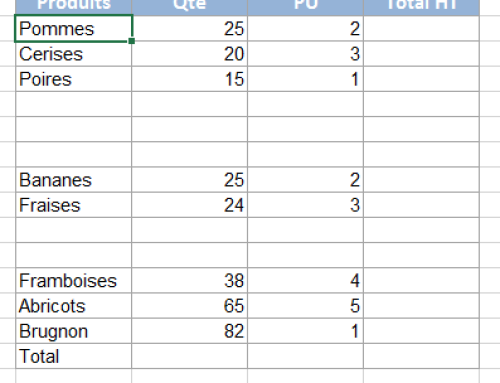This screenshot has width=500, height=383.
Task: Select the Fraises cell
Action: click(x=73, y=205)
